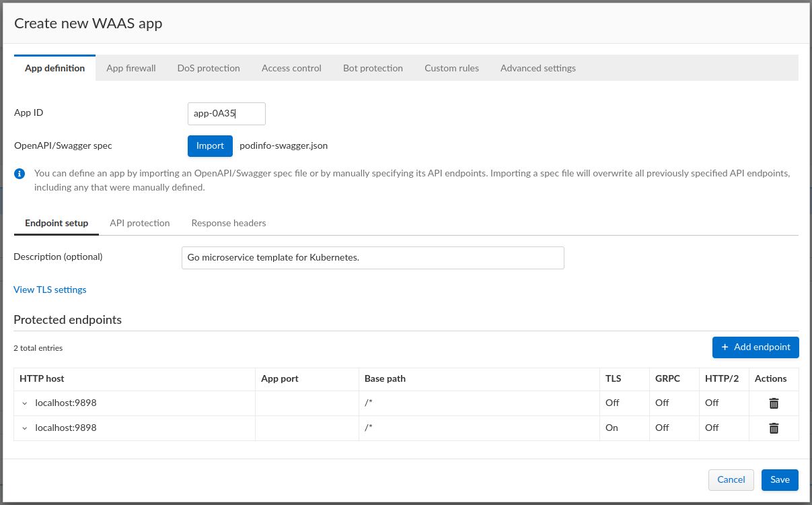
Task: Select the Bot protection tab
Action: [373, 68]
